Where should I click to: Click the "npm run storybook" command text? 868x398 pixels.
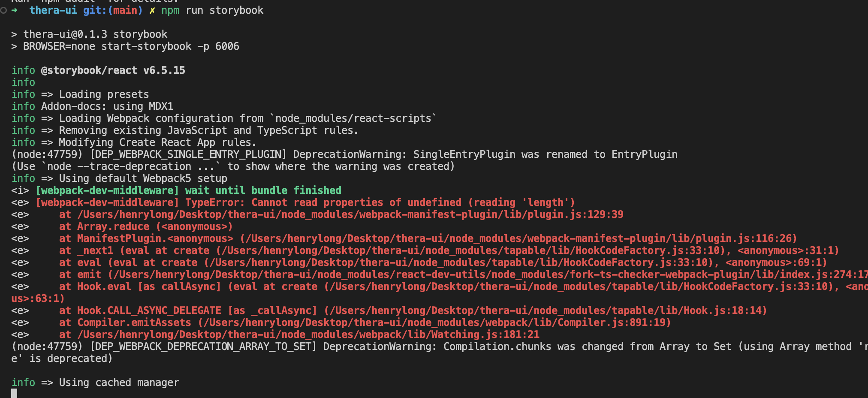[x=212, y=10]
